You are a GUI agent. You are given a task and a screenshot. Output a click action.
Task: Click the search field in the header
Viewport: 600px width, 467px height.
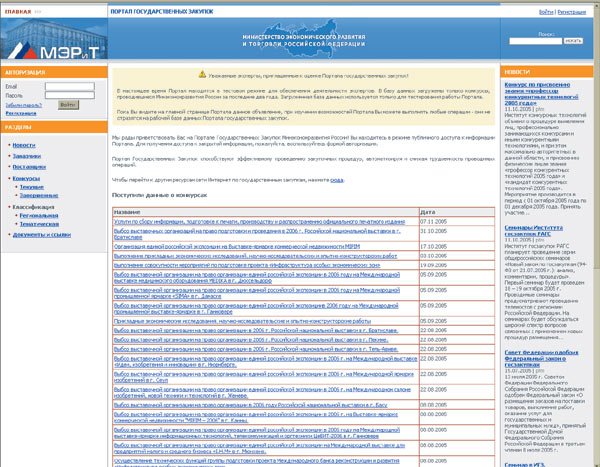pos(535,41)
